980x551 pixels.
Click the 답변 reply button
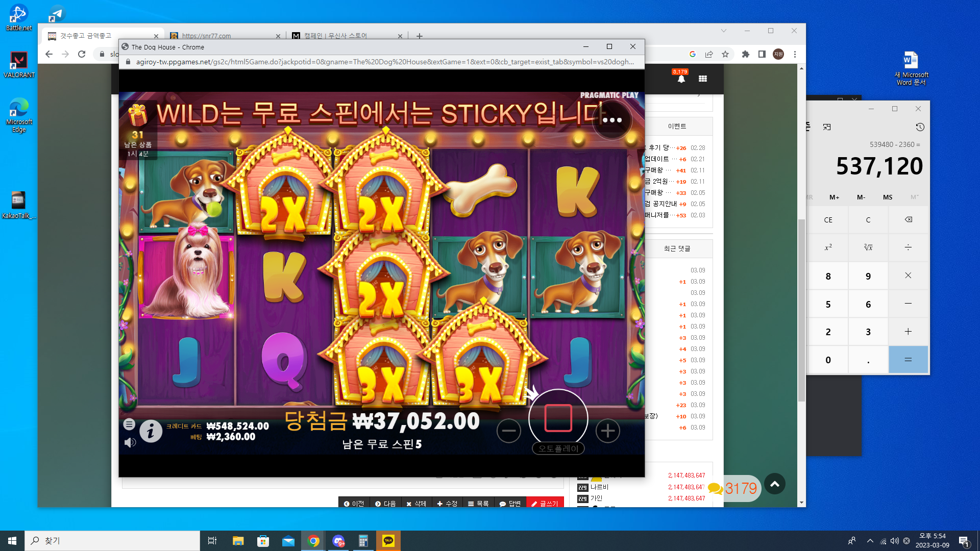click(510, 503)
